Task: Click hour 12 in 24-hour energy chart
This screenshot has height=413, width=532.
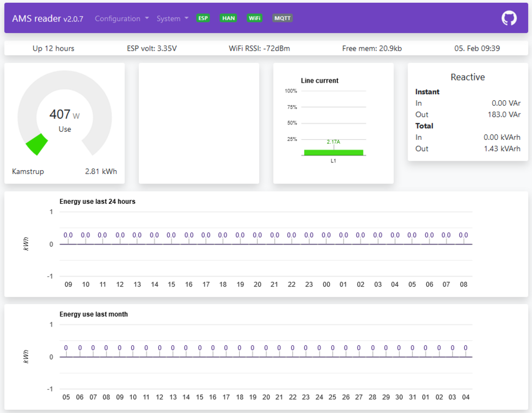Action: pyautogui.click(x=120, y=285)
